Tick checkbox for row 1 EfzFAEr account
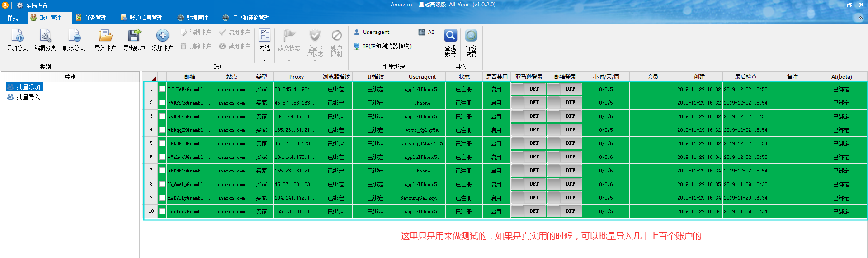Screen dimensions: 868x258 tap(162, 89)
